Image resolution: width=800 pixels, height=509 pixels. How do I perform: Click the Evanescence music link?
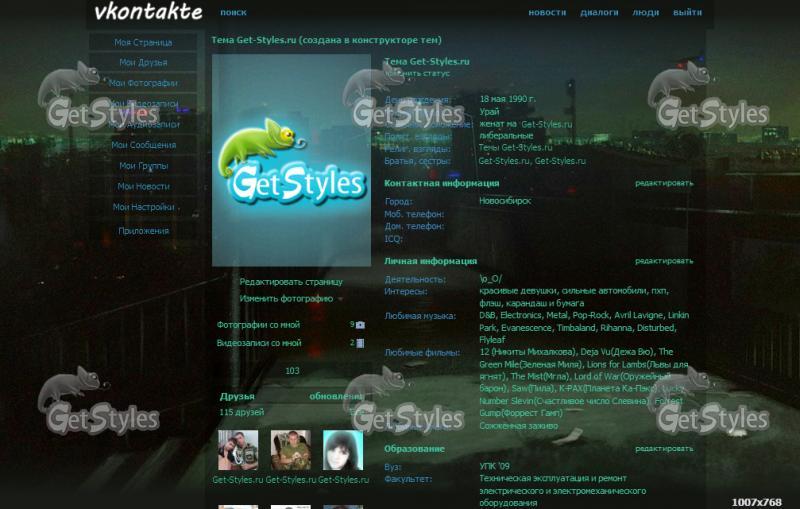pyautogui.click(x=526, y=328)
